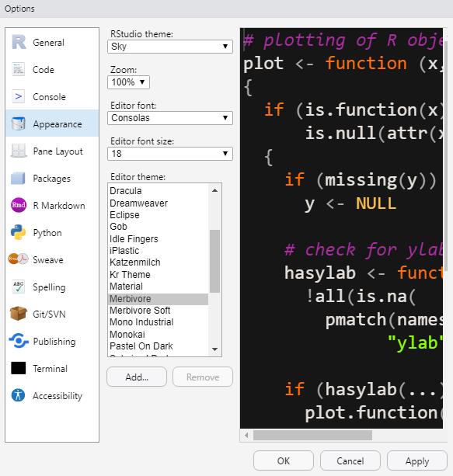Click the Publishing blue sync icon
Screen dimensions: 453x476
[19, 341]
